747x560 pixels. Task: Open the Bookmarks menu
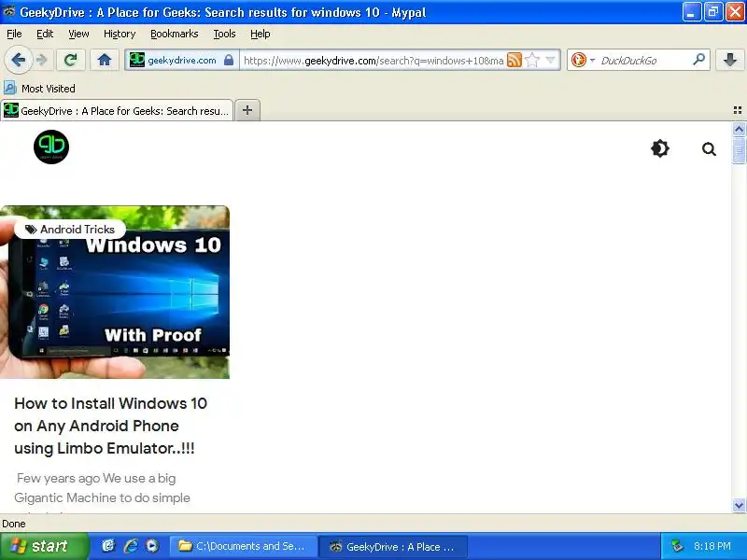tap(175, 34)
